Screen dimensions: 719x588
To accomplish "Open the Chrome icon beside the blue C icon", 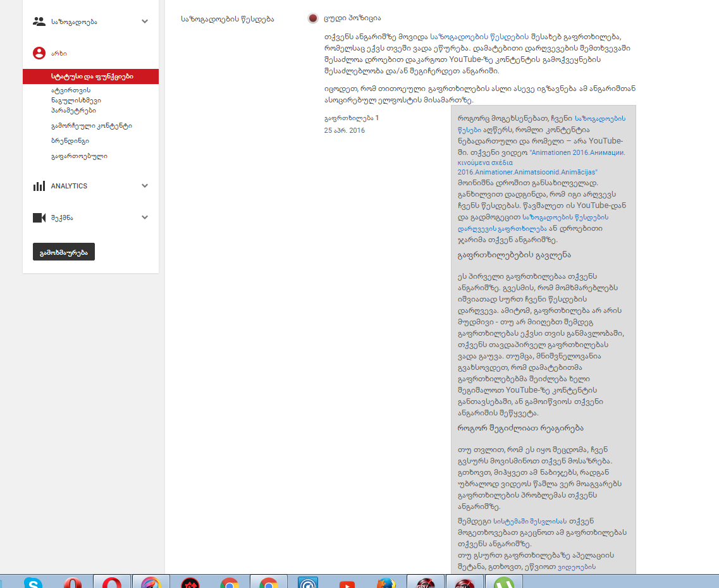I will 269,582.
